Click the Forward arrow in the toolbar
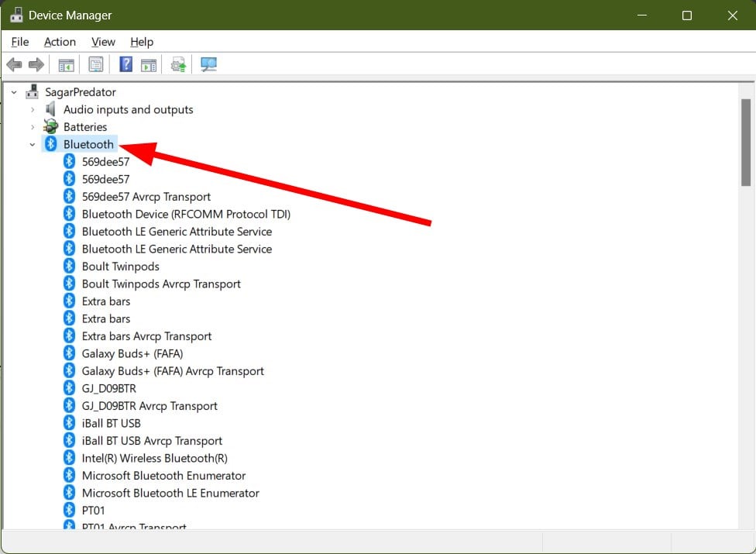Image resolution: width=756 pixels, height=554 pixels. coord(36,64)
